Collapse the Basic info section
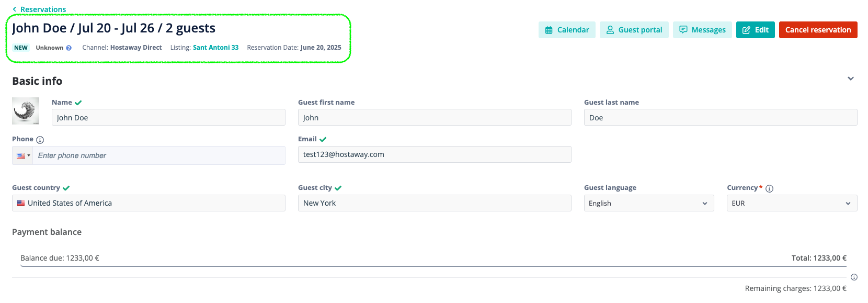The height and width of the screenshot is (303, 868). point(851,78)
